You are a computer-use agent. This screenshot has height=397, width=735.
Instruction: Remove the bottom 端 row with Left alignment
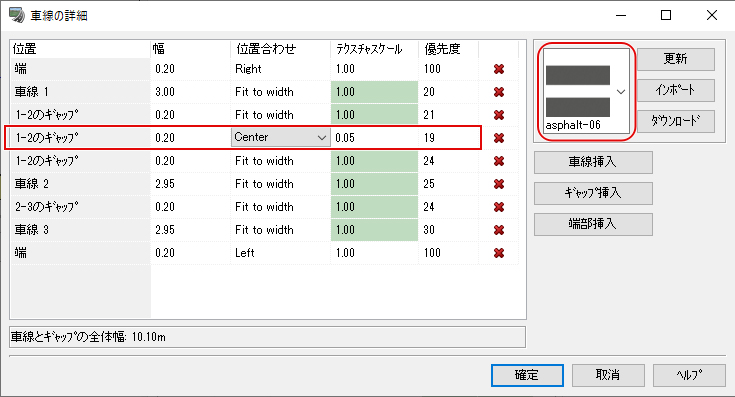pos(499,253)
